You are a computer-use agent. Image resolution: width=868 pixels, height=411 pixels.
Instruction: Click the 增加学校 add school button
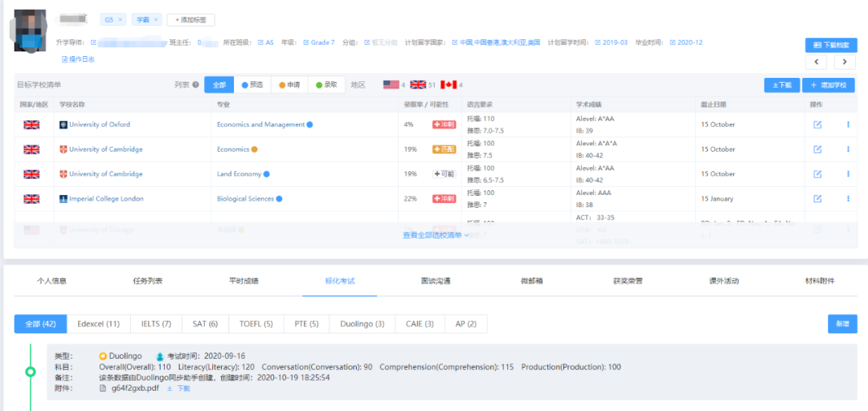(x=829, y=85)
